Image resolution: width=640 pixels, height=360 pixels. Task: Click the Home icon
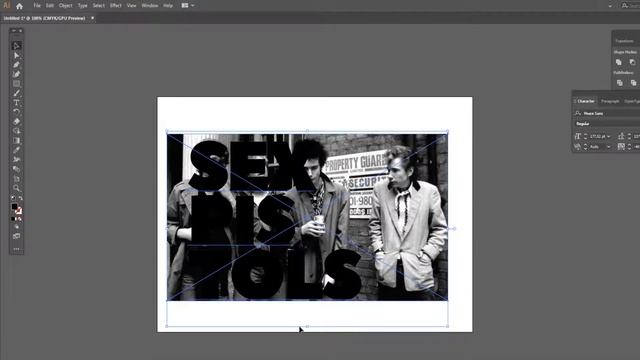19,6
